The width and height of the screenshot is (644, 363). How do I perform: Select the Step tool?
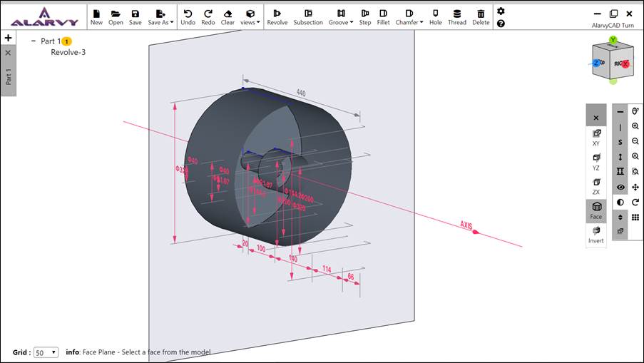click(364, 17)
